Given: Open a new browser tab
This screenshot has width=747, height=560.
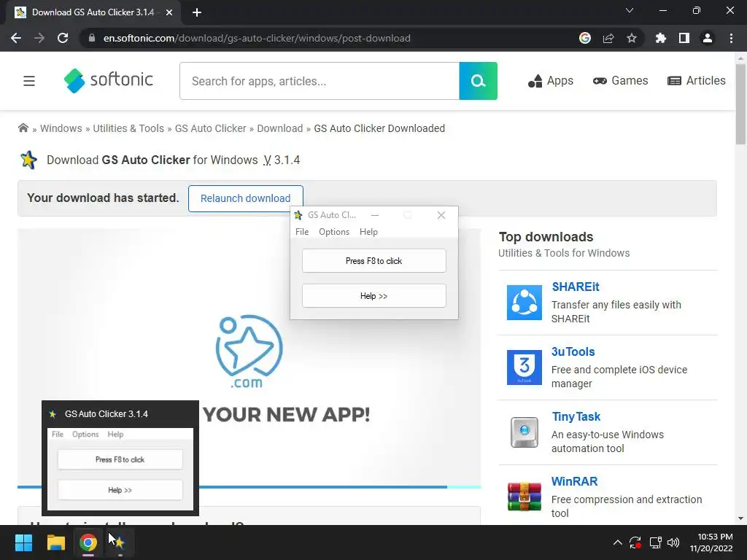Looking at the screenshot, I should [x=197, y=12].
